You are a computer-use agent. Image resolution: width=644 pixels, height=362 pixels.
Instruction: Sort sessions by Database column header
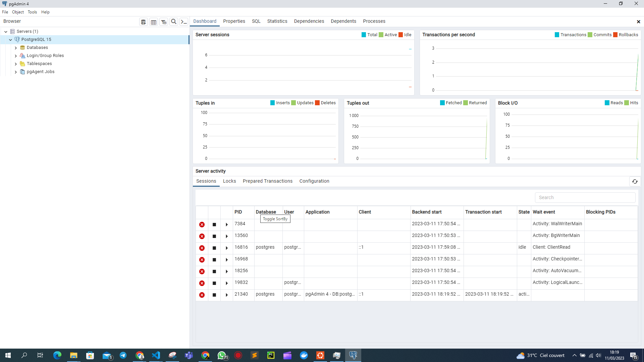[x=266, y=212]
